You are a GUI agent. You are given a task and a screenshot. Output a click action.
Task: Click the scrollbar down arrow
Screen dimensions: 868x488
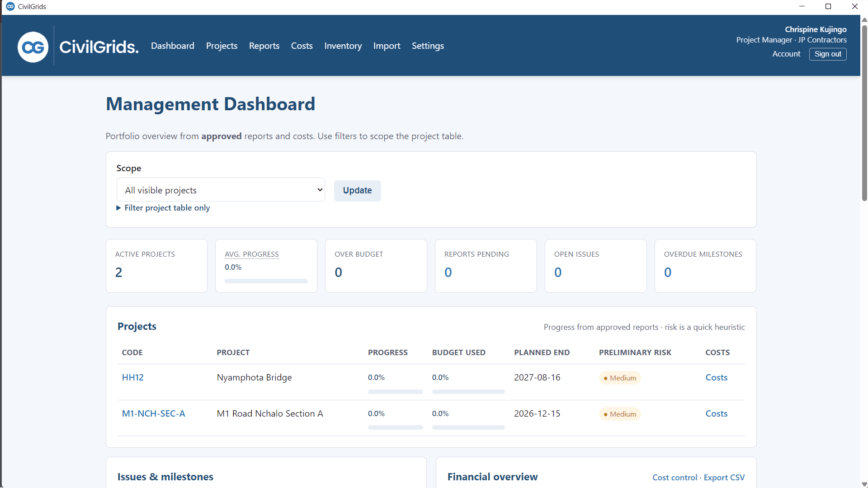coord(864,484)
